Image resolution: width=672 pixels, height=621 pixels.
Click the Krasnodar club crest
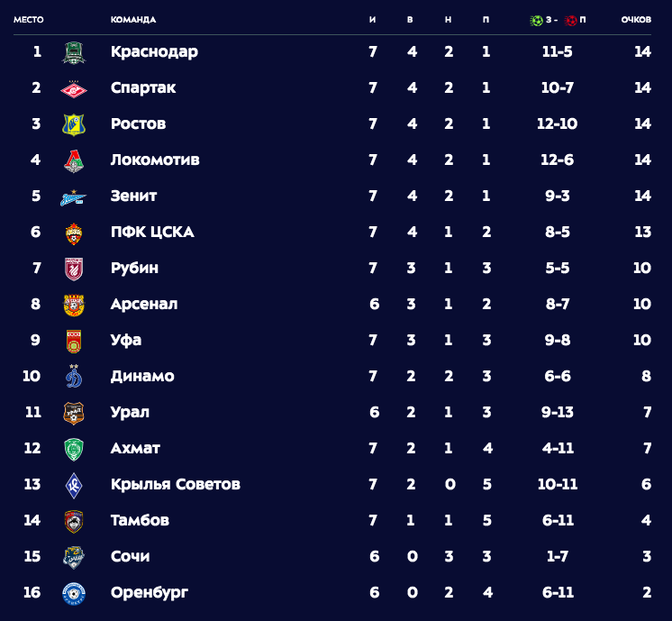(x=74, y=53)
